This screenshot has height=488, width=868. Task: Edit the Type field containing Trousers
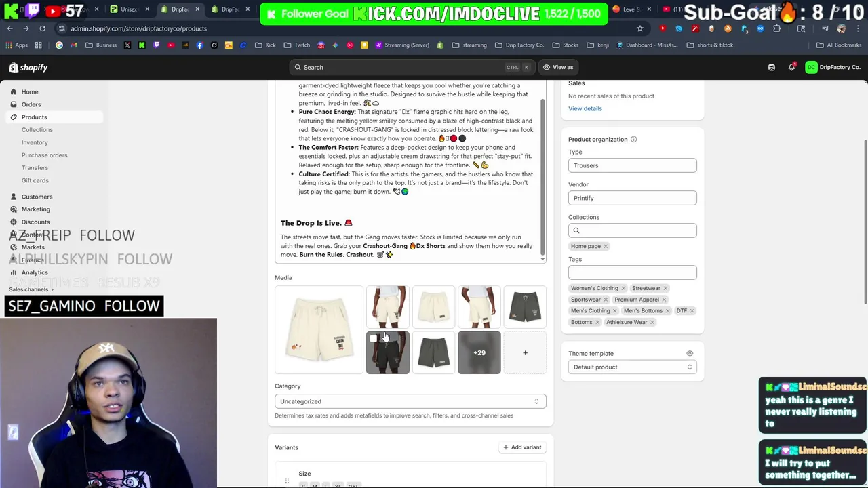[632, 165]
